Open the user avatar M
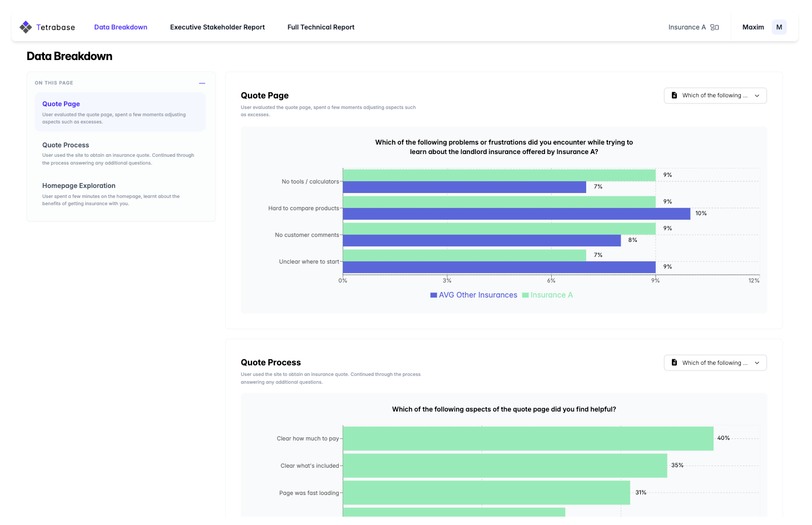 pyautogui.click(x=779, y=27)
